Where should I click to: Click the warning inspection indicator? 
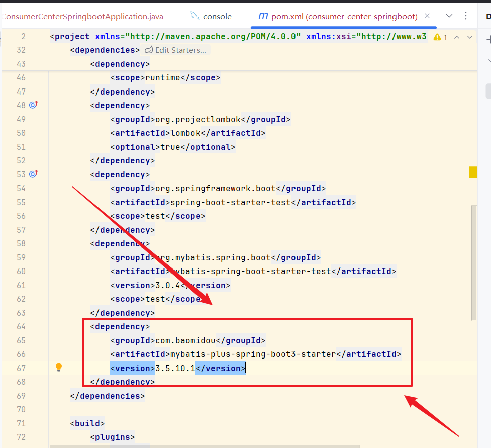coord(440,37)
